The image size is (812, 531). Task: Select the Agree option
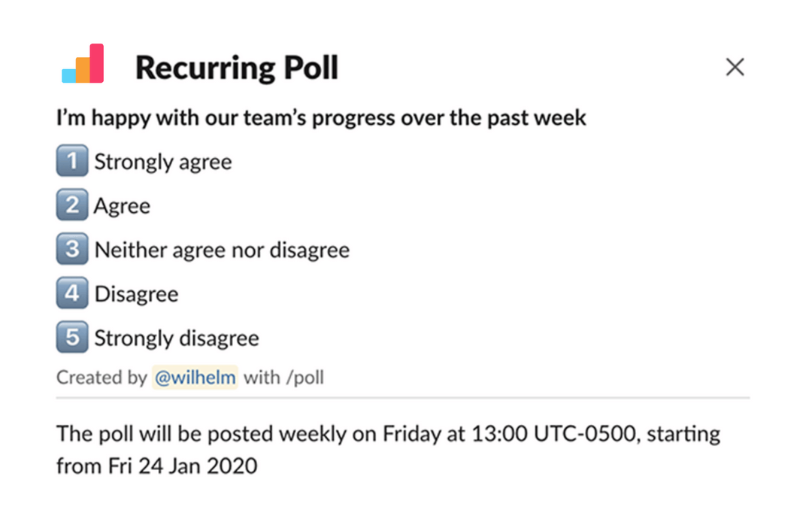click(122, 205)
